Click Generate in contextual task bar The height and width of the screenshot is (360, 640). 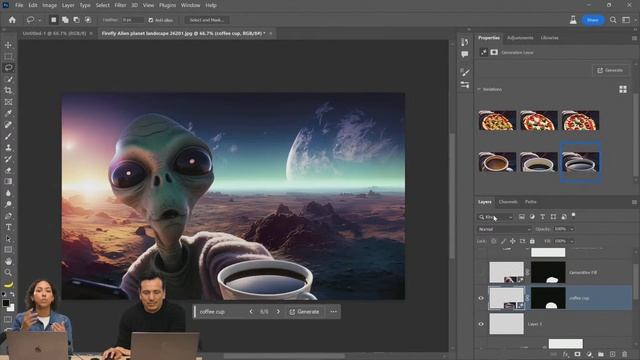(304, 311)
